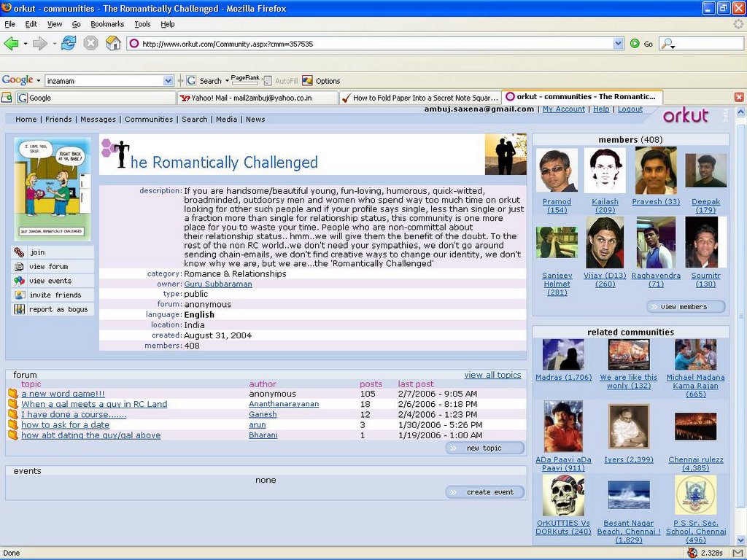
Task: Open owner Guru Subbaraman's profile link
Action: [x=217, y=284]
